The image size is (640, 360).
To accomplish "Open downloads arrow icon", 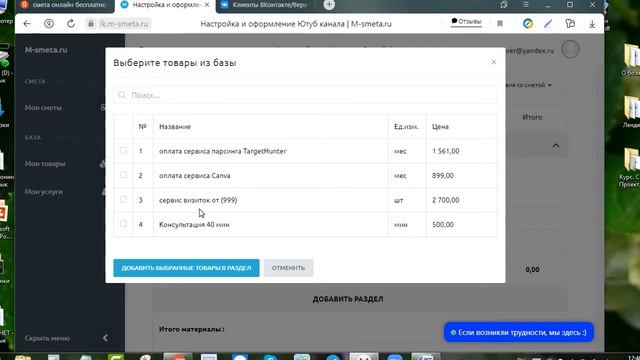I will coord(592,24).
